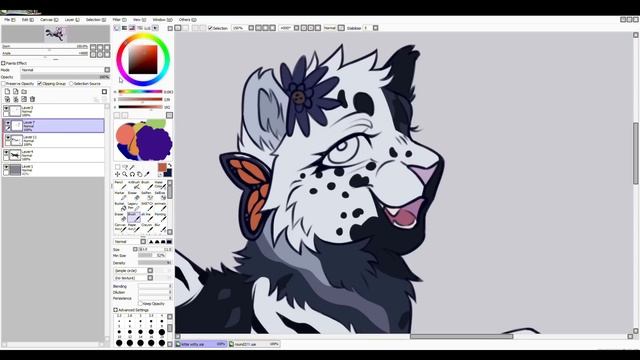
Task: Choose the Blur brush preset
Action: click(160, 227)
